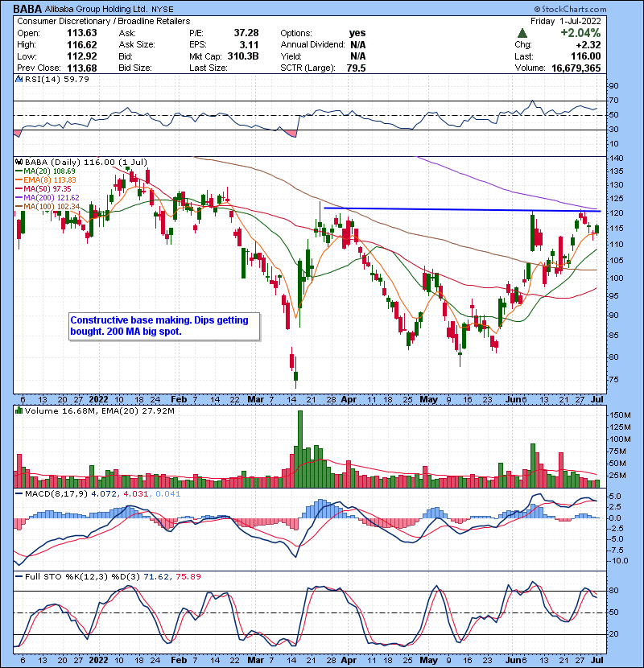644x668 pixels.
Task: Click the Volume panel bar icon
Action: tap(19, 410)
